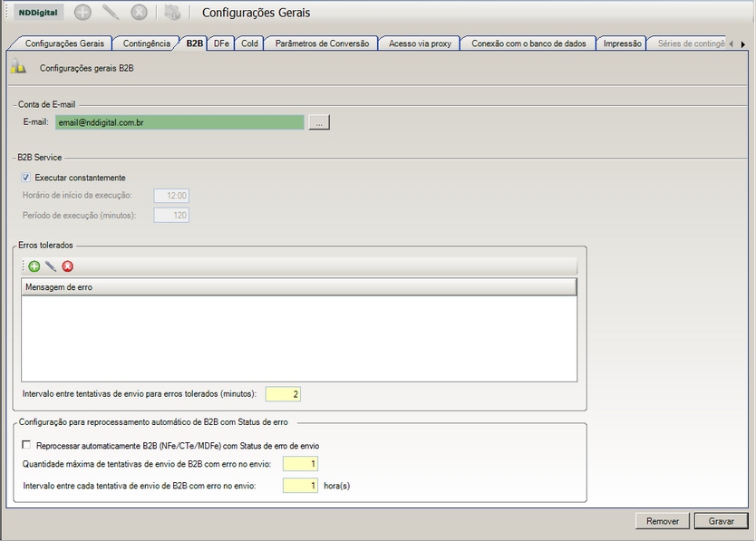The width and height of the screenshot is (756, 541).
Task: Click the E-mail address field
Action: click(x=179, y=122)
